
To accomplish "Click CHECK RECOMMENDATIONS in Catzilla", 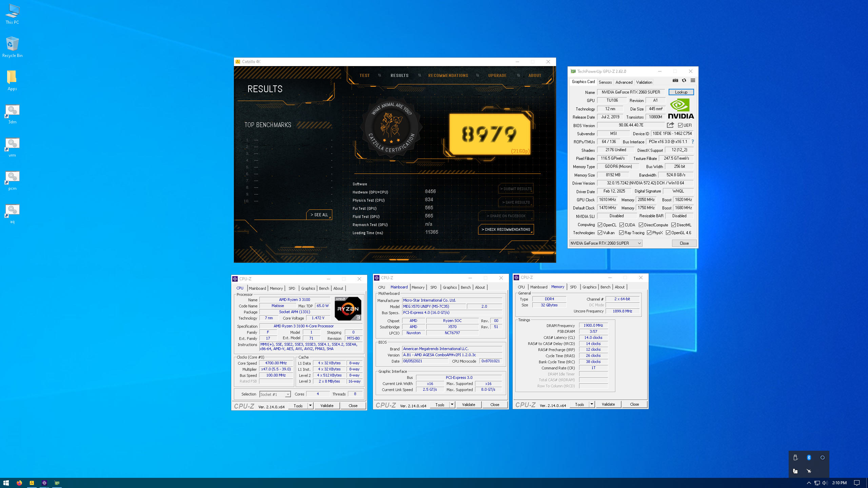I will (x=506, y=229).
